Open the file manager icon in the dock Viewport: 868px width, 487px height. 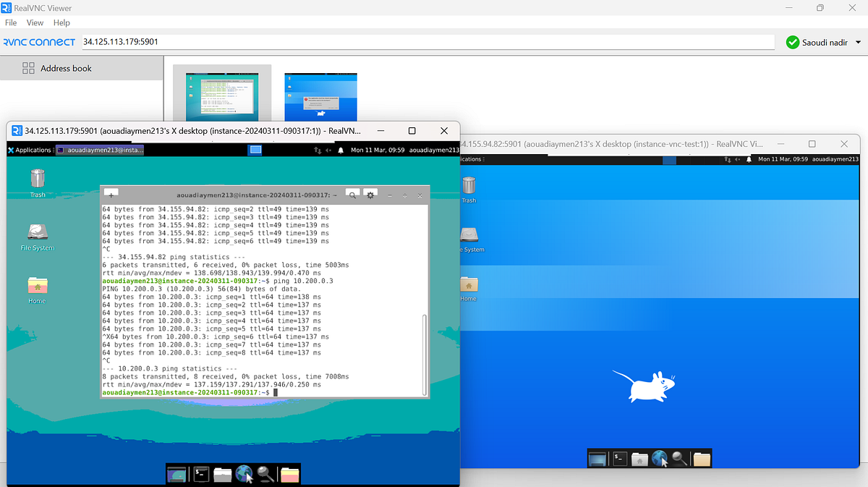[x=223, y=474]
